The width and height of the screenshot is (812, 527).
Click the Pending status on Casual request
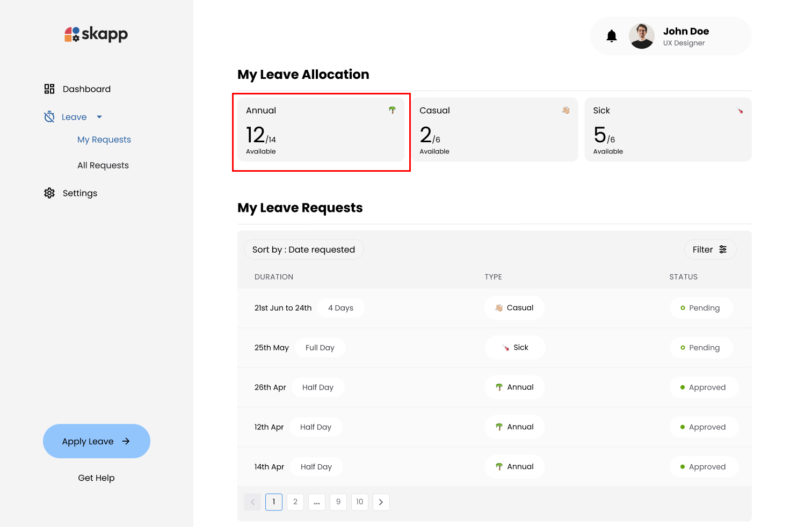tap(701, 308)
